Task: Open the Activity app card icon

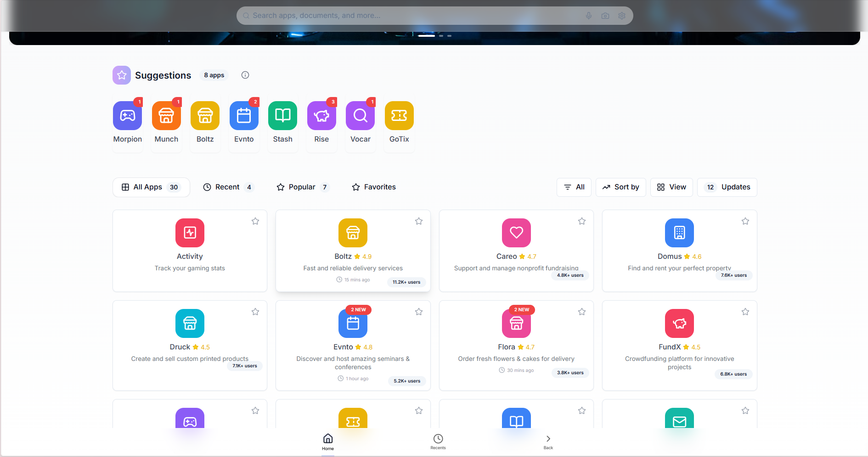Action: click(x=190, y=233)
